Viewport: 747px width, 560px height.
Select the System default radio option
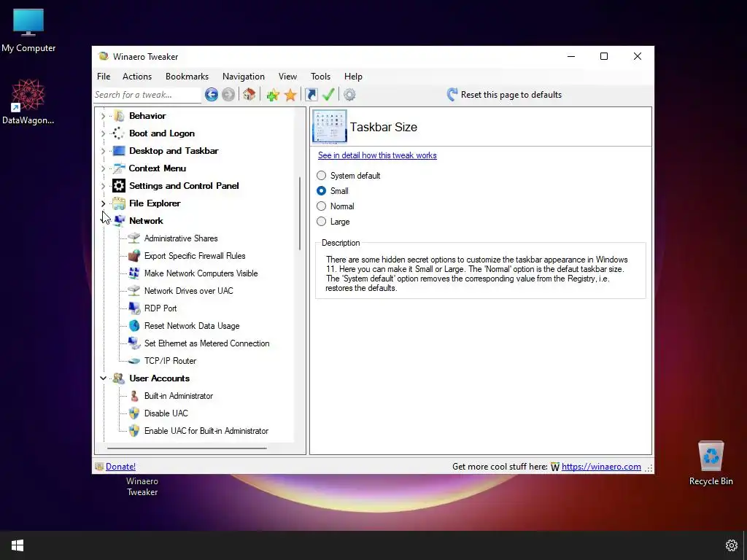[322, 176]
